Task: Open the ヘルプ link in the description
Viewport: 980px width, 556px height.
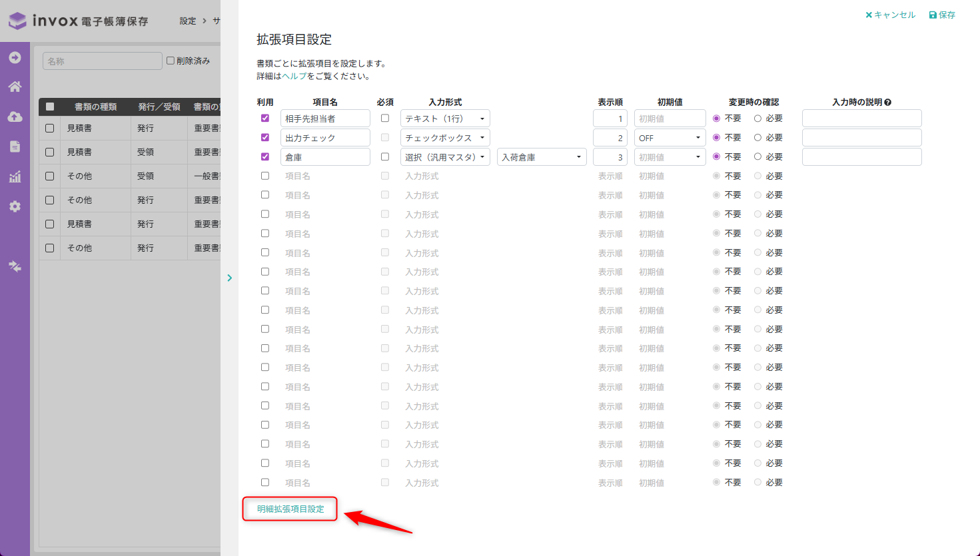Action: (x=294, y=77)
